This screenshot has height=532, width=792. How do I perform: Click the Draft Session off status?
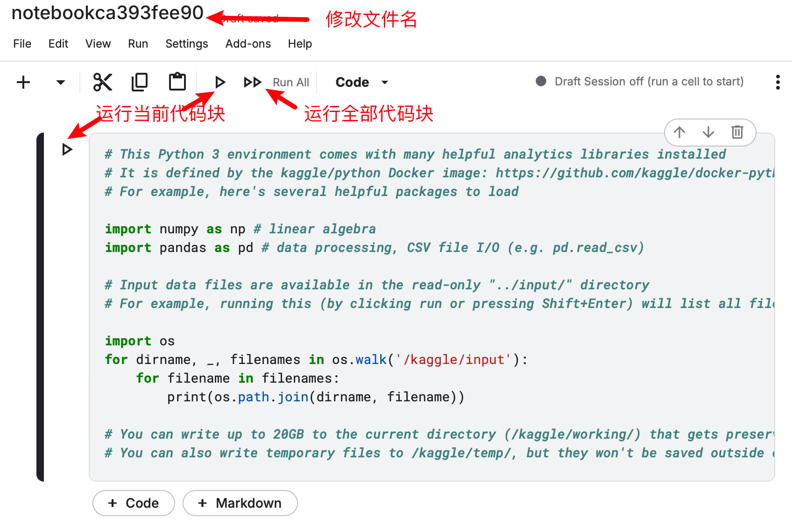(649, 82)
